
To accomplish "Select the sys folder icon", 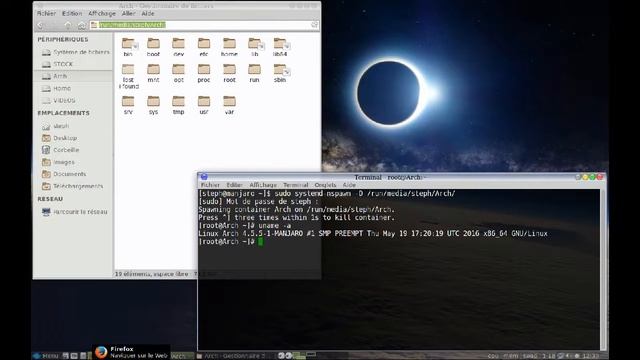I will [x=153, y=101].
